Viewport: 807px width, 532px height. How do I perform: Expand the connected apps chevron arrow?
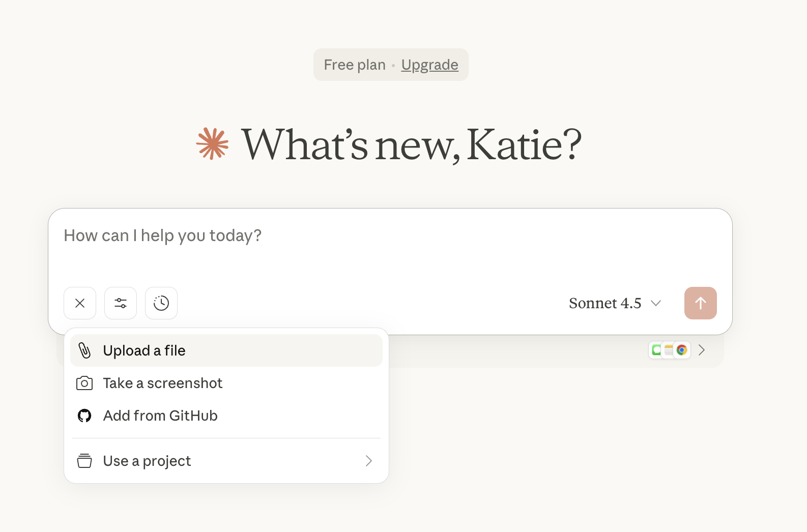click(x=702, y=350)
